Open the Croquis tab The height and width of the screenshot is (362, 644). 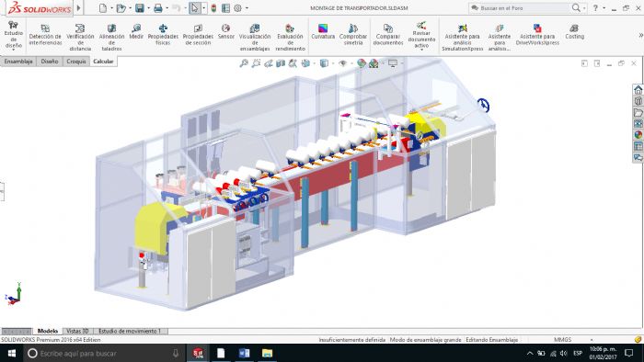[x=76, y=61]
